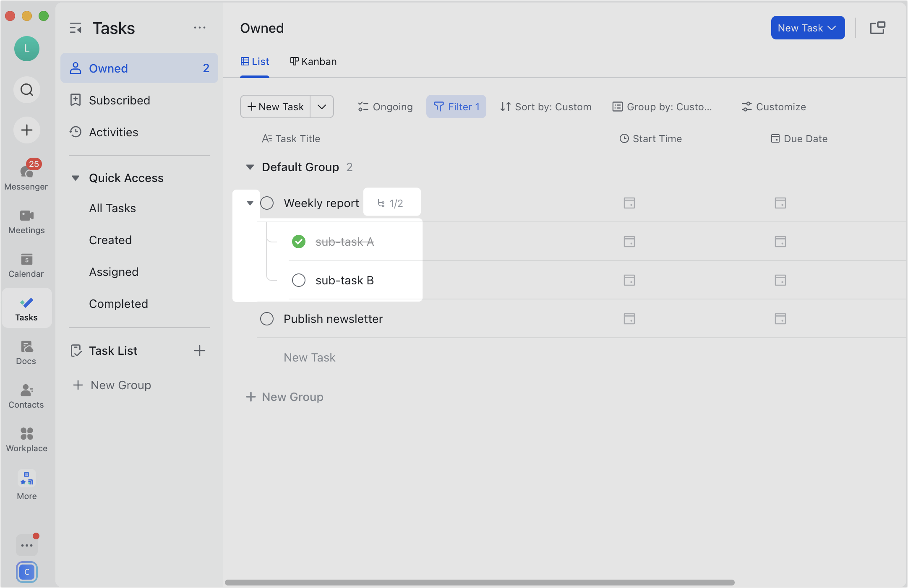Open the Docs section
The height and width of the screenshot is (588, 908).
(x=26, y=351)
